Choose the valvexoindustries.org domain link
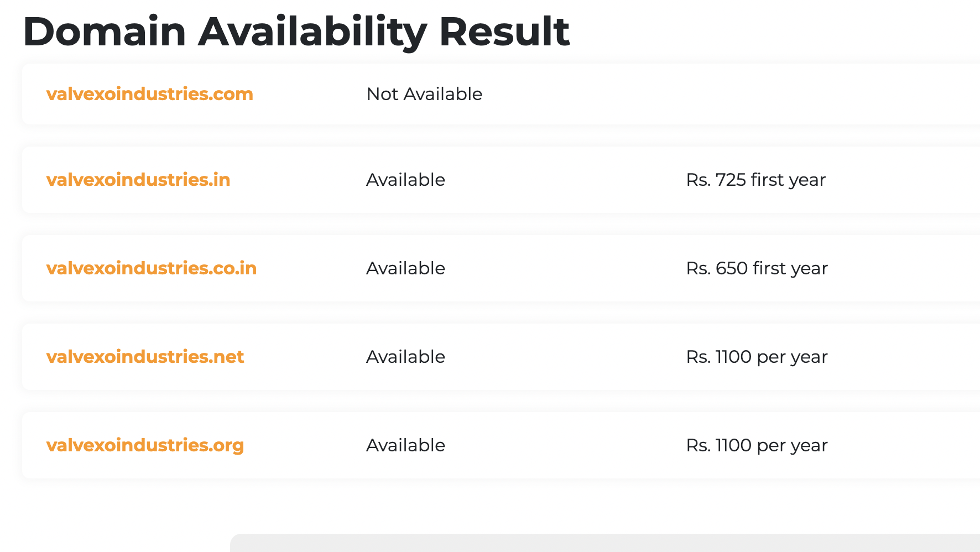Viewport: 980px width, 552px height. pos(145,445)
